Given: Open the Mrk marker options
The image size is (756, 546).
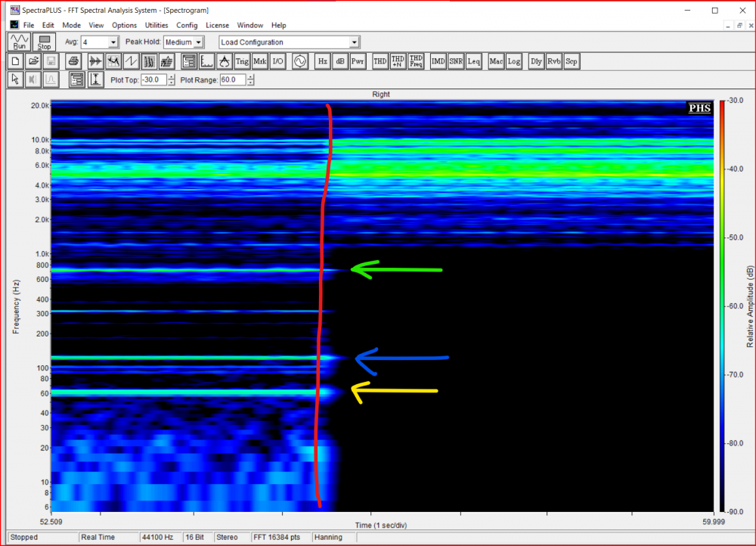Looking at the screenshot, I should point(260,61).
